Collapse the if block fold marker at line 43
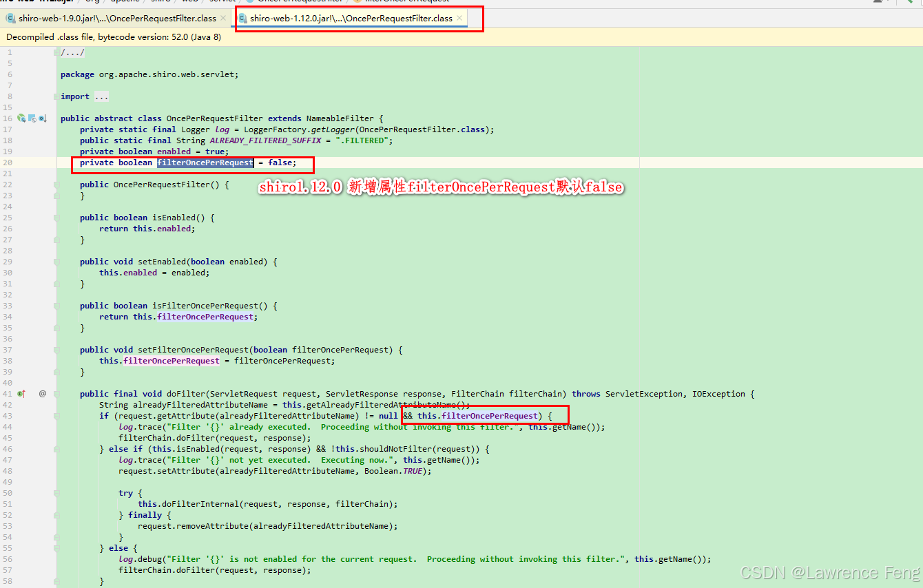The width and height of the screenshot is (923, 588). tap(56, 416)
